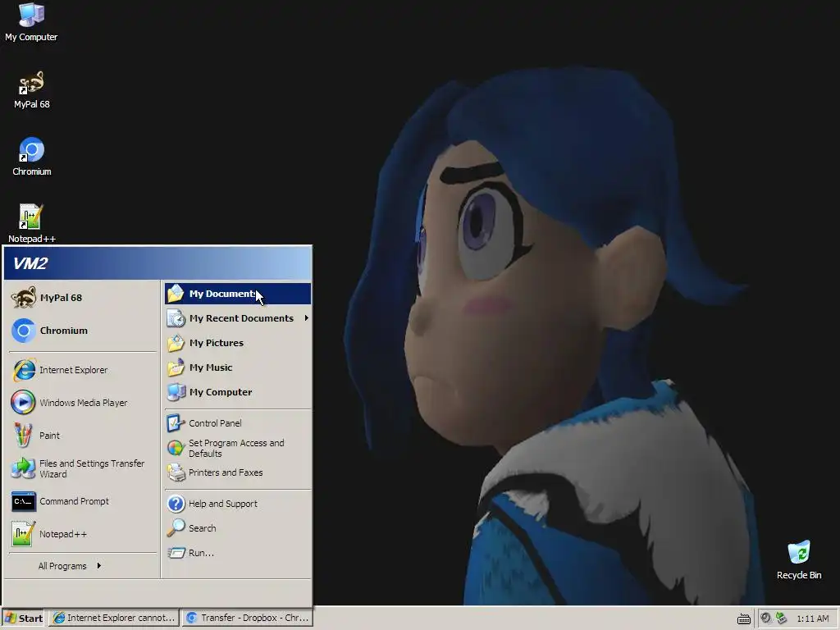Open Control Panel
The width and height of the screenshot is (840, 630).
click(x=238, y=423)
